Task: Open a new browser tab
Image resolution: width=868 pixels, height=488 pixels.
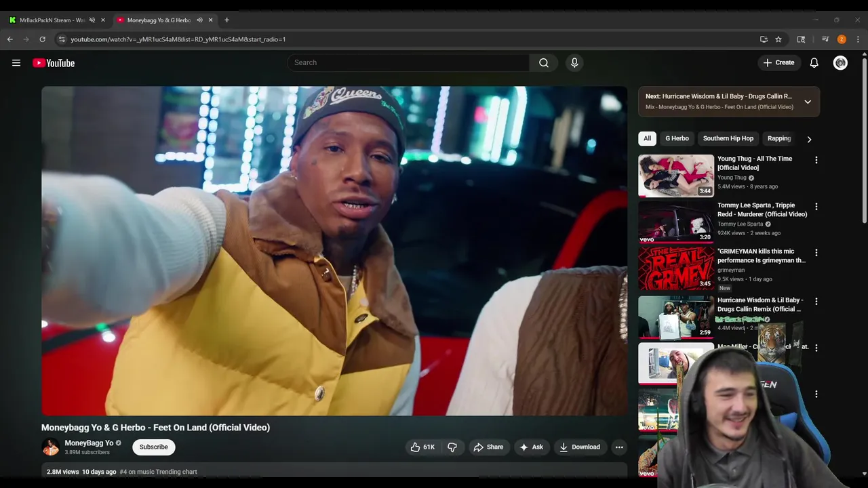Action: [226, 20]
